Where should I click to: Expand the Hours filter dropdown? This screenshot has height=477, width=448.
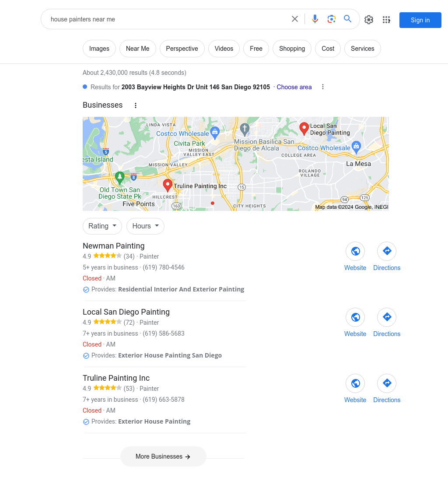pyautogui.click(x=145, y=226)
